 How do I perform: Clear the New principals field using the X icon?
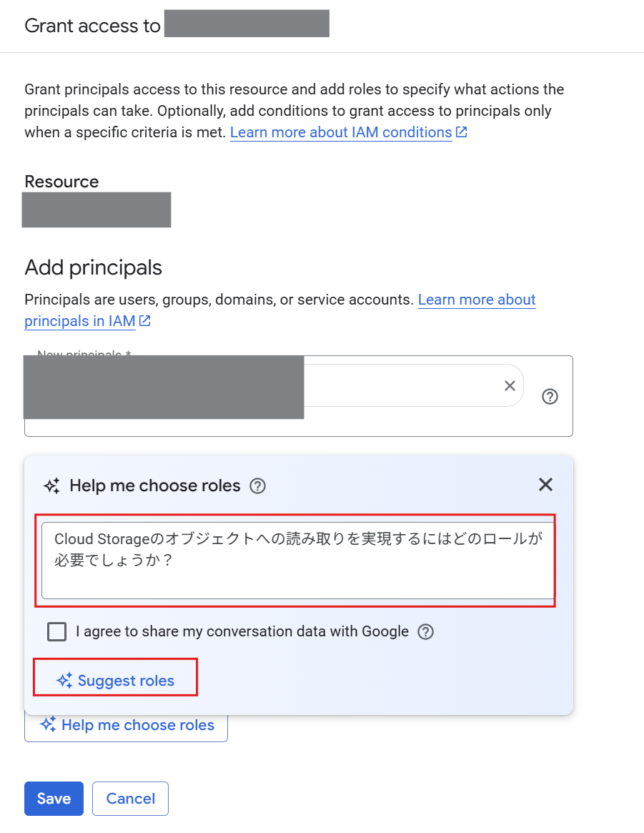click(510, 385)
